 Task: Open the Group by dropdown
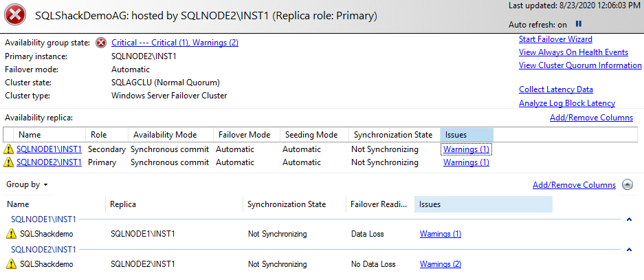tap(27, 185)
